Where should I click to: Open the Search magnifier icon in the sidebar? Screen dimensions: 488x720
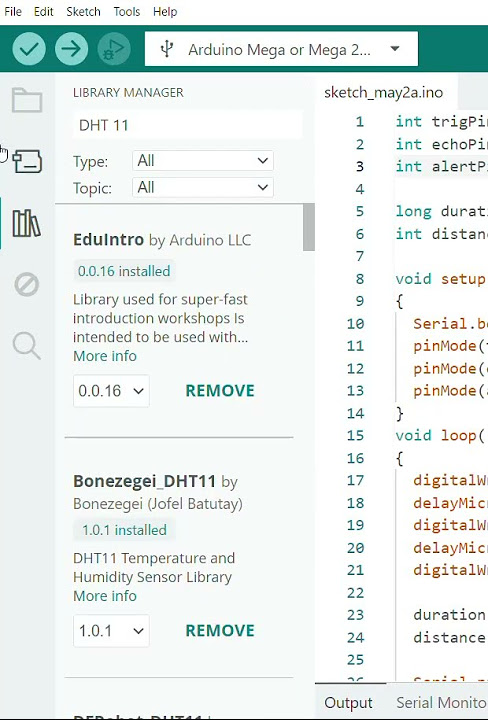[x=27, y=345]
